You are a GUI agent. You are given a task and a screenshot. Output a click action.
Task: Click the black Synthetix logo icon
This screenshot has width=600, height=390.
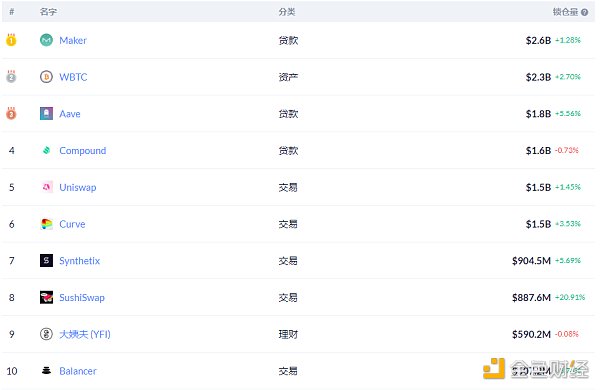[46, 261]
